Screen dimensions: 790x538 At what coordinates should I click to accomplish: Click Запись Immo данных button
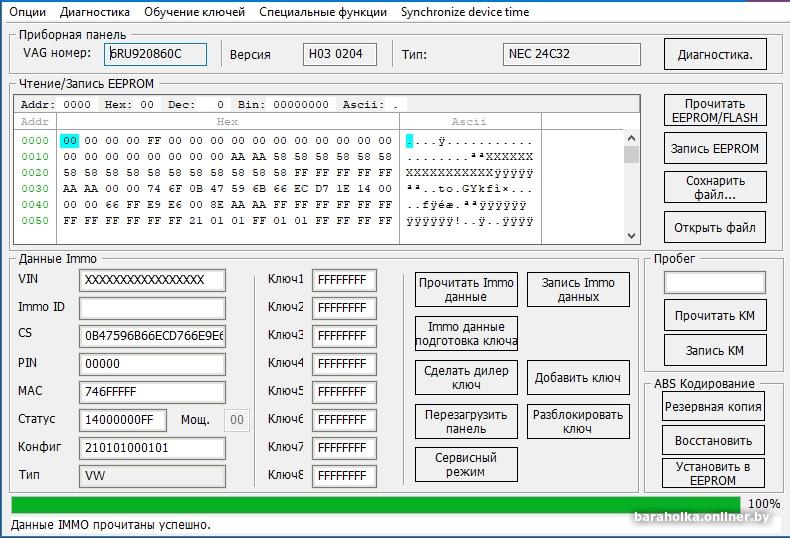click(x=578, y=290)
